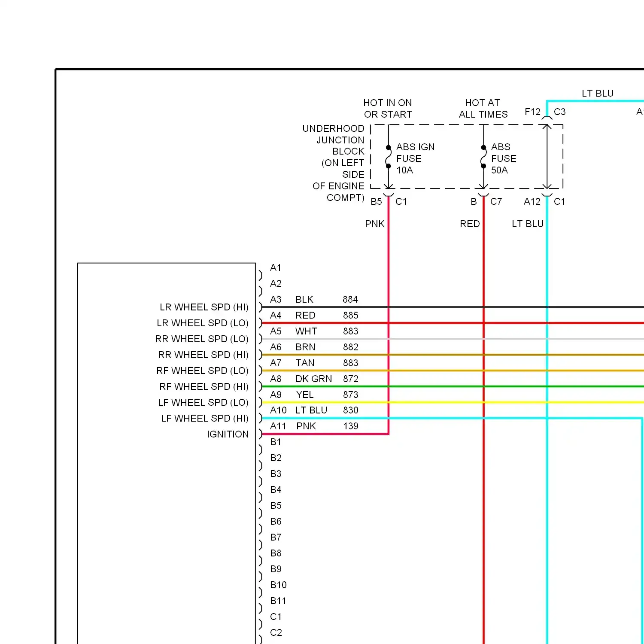
Task: Click pin label B4
Action: pos(276,490)
